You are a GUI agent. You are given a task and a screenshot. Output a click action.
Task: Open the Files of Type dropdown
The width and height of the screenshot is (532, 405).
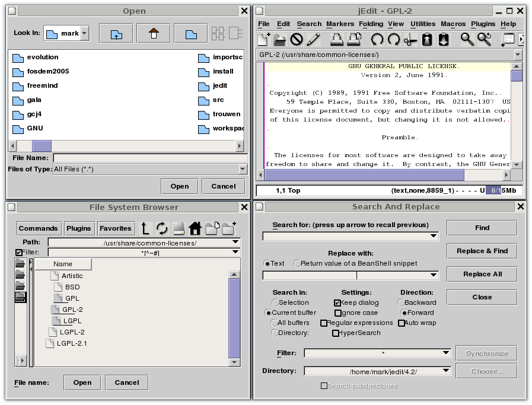[x=243, y=169]
